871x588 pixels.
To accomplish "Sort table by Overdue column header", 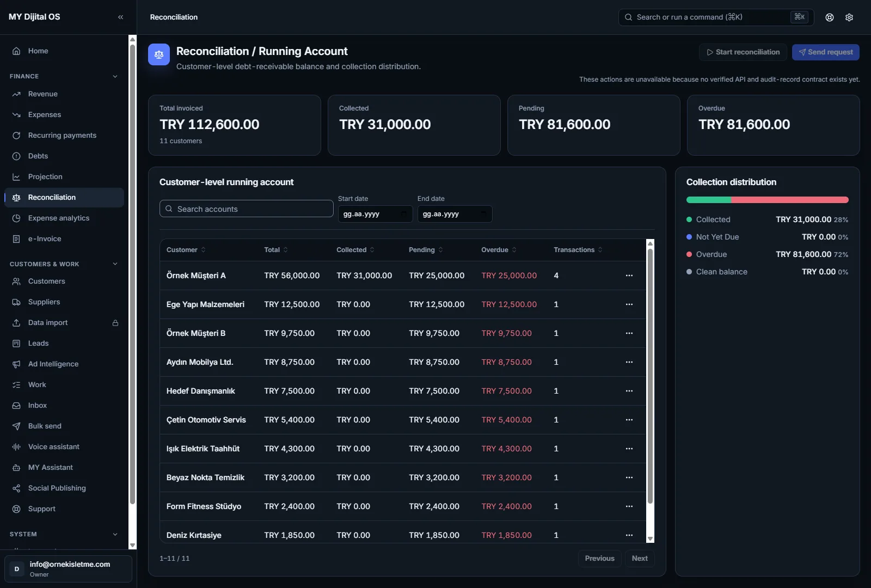I will pyautogui.click(x=499, y=250).
